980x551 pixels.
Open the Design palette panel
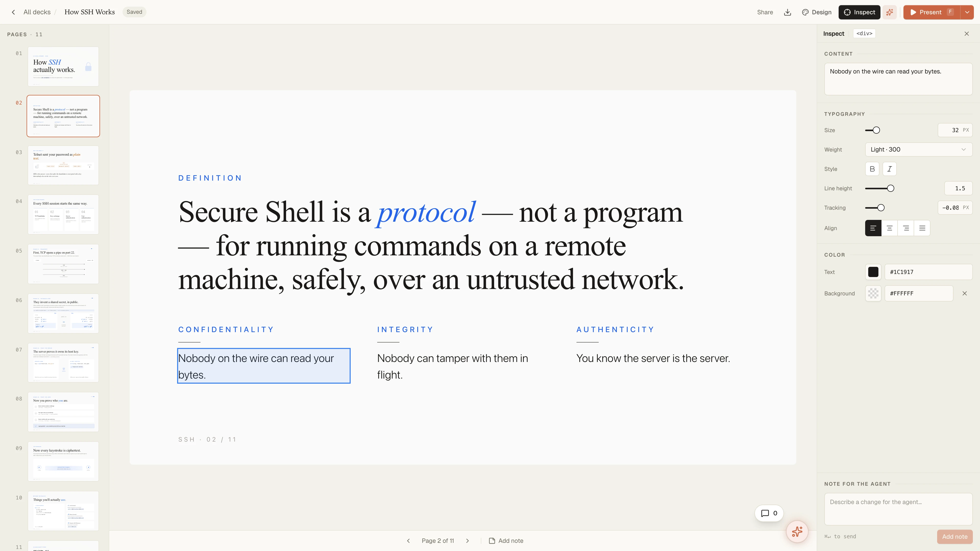click(x=816, y=12)
